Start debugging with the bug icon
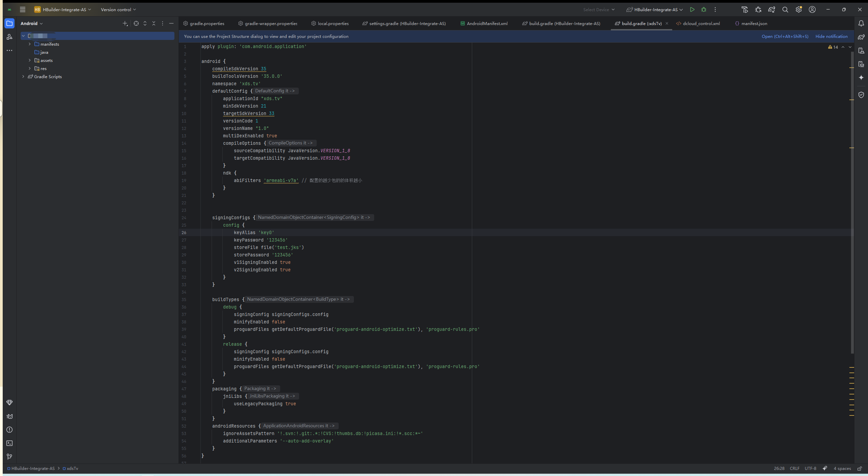 [x=704, y=9]
